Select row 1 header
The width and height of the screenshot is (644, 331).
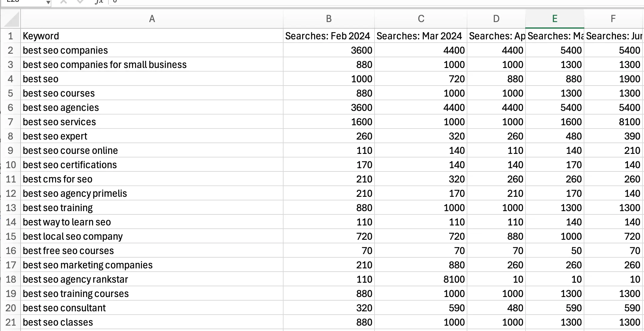(11, 36)
